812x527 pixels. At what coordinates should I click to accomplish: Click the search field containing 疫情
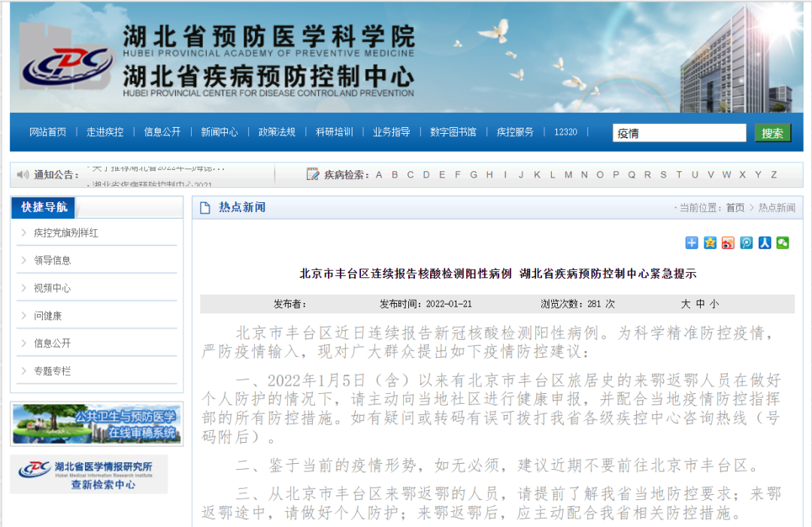680,133
